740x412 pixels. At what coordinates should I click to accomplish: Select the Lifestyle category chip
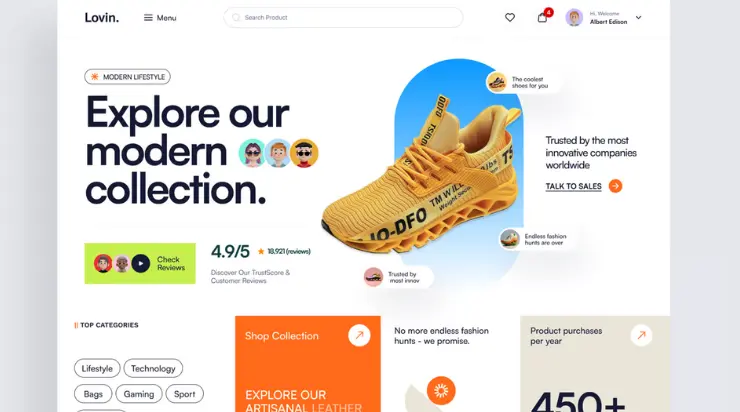97,368
